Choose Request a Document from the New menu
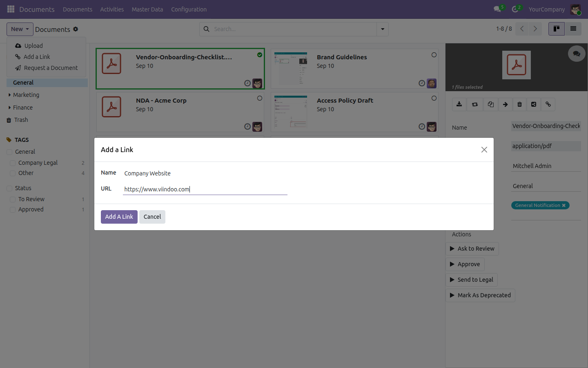Screen dimensions: 588x368 pyautogui.click(x=47, y=68)
